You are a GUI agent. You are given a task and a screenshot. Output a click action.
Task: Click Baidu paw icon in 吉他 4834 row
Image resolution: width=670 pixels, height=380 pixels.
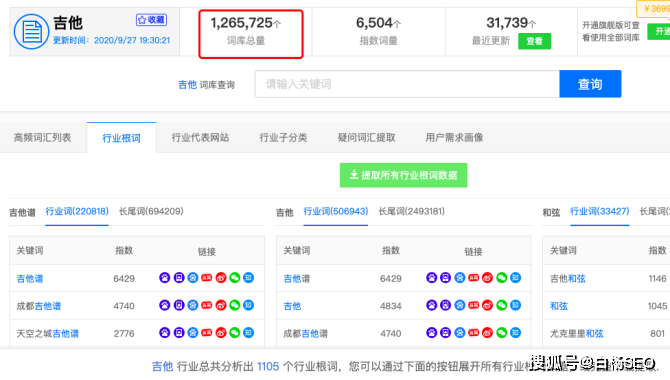(x=432, y=305)
